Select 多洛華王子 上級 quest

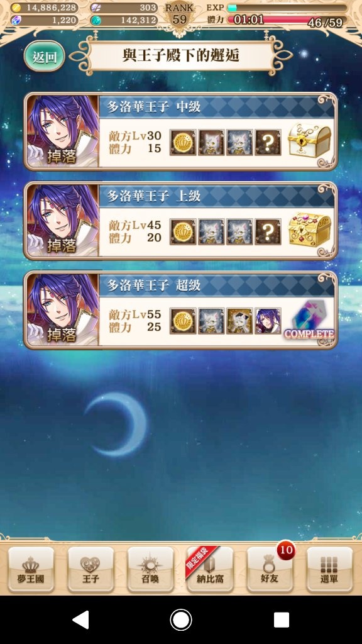[x=180, y=221]
